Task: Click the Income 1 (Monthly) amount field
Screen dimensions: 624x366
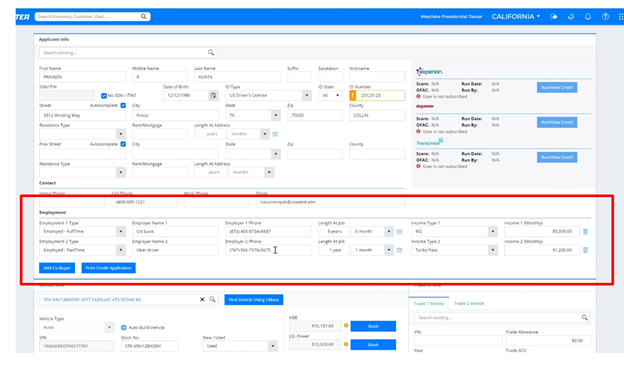Action: (542, 232)
